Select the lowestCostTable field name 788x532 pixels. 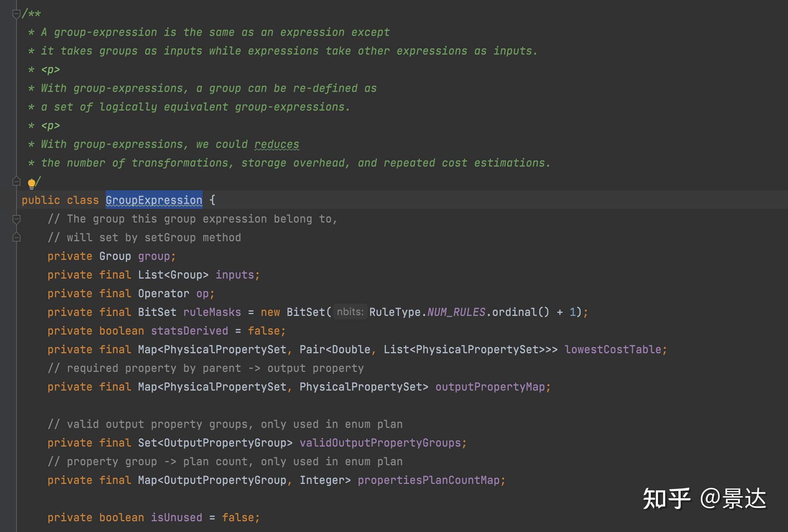(x=615, y=349)
